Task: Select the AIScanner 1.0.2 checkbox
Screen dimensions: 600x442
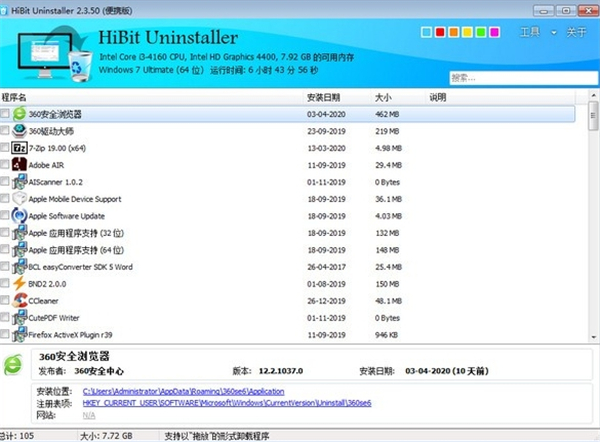Action: coord(5,181)
